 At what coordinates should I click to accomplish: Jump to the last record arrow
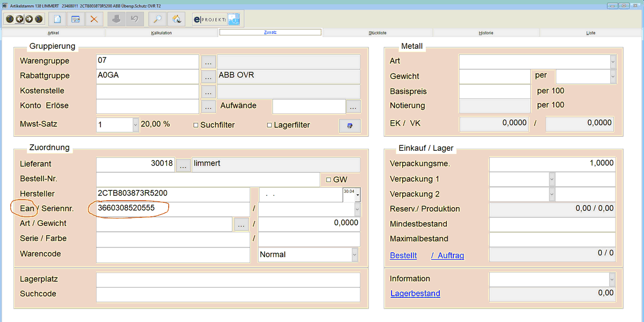39,19
